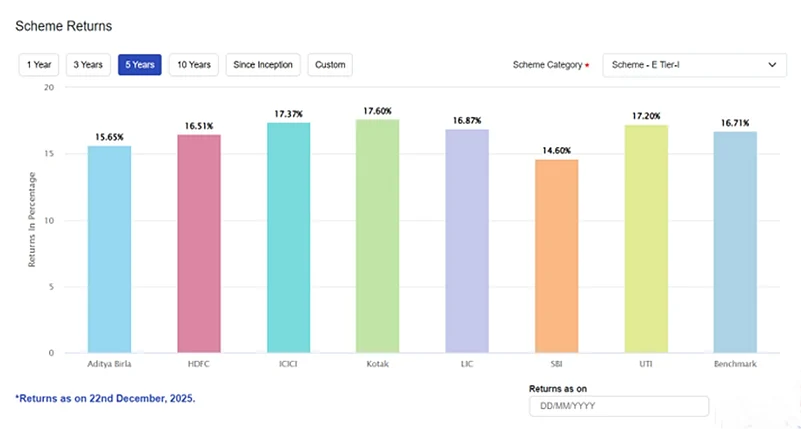Click the Kotak 17.60% value label
Screen dimensions: 801x429
377,111
